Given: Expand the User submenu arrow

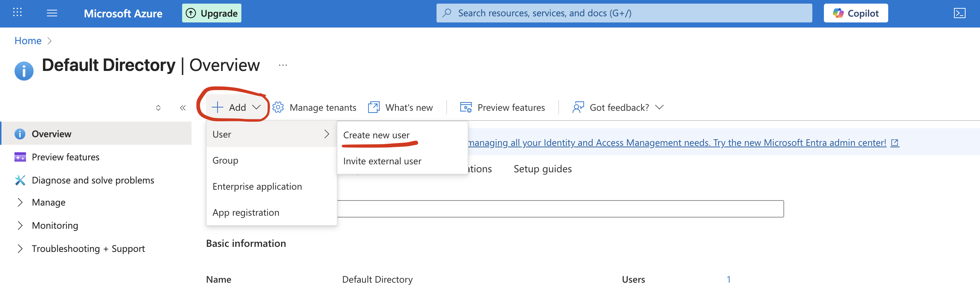Looking at the screenshot, I should pyautogui.click(x=326, y=134).
